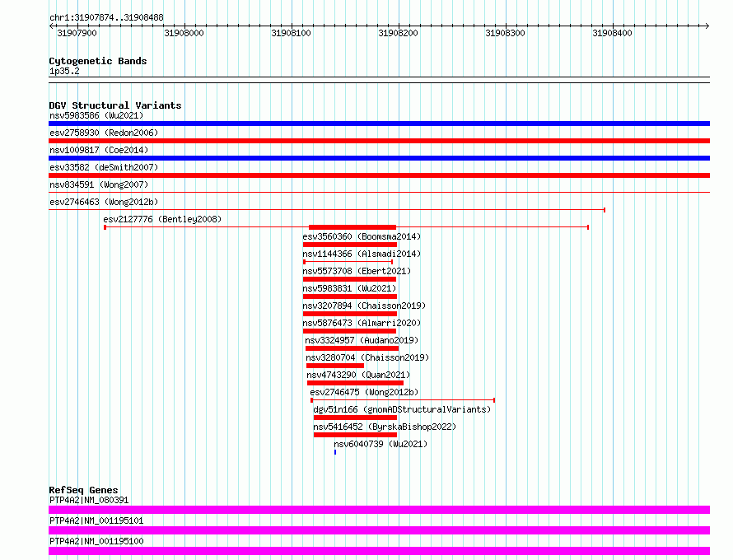Click ruler position 31908300
The height and width of the screenshot is (560, 733).
pos(506,33)
